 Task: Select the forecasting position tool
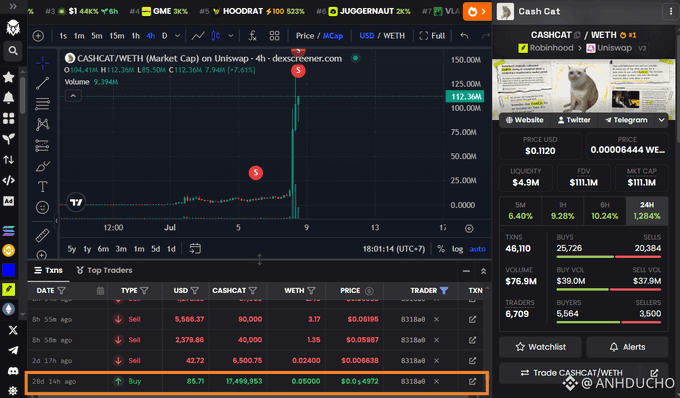[x=42, y=145]
